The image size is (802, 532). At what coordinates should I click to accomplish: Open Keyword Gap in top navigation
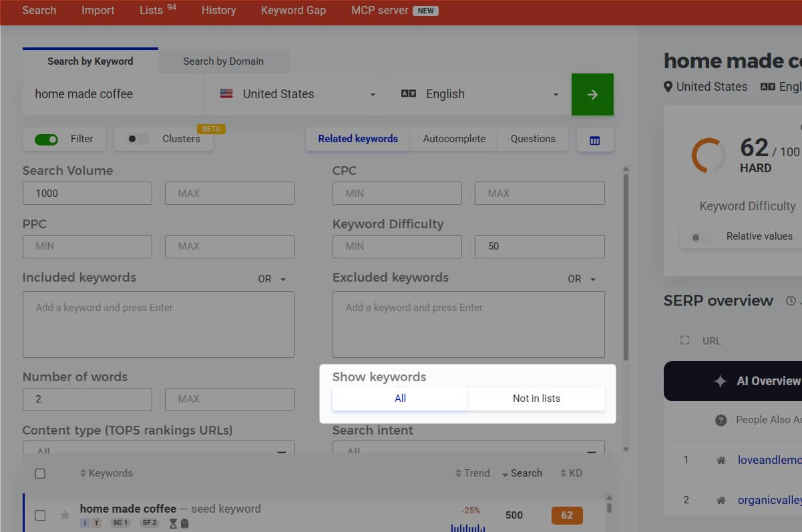pos(293,11)
